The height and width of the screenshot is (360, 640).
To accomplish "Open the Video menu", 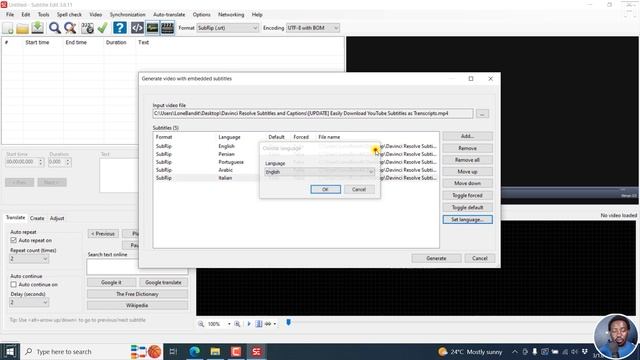I will [x=96, y=14].
